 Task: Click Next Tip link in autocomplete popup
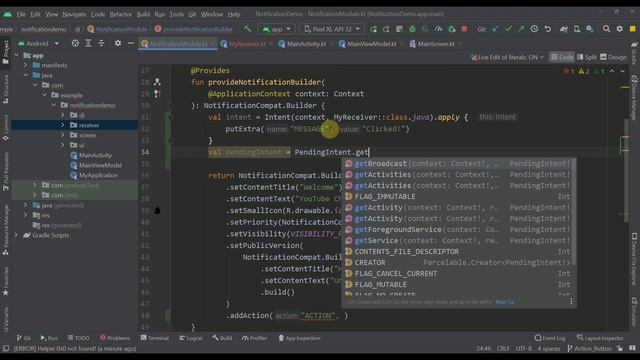pyautogui.click(x=504, y=302)
